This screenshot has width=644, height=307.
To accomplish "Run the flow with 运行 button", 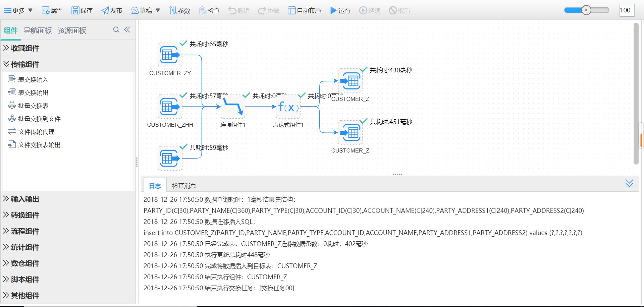I will point(340,10).
